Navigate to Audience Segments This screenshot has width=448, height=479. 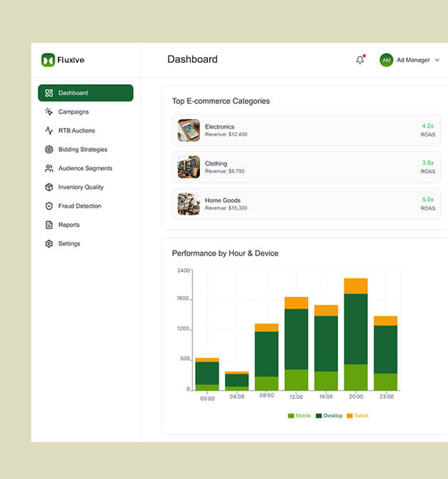pos(86,168)
